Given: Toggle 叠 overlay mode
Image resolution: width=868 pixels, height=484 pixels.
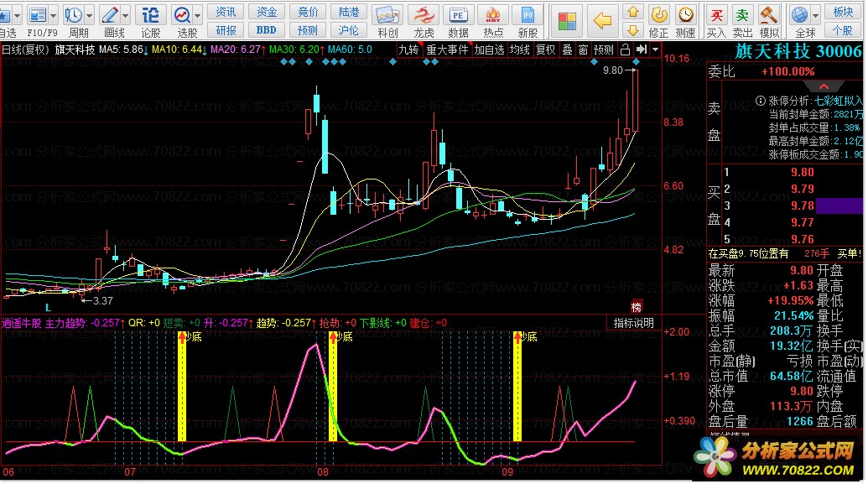Looking at the screenshot, I should click(x=568, y=49).
